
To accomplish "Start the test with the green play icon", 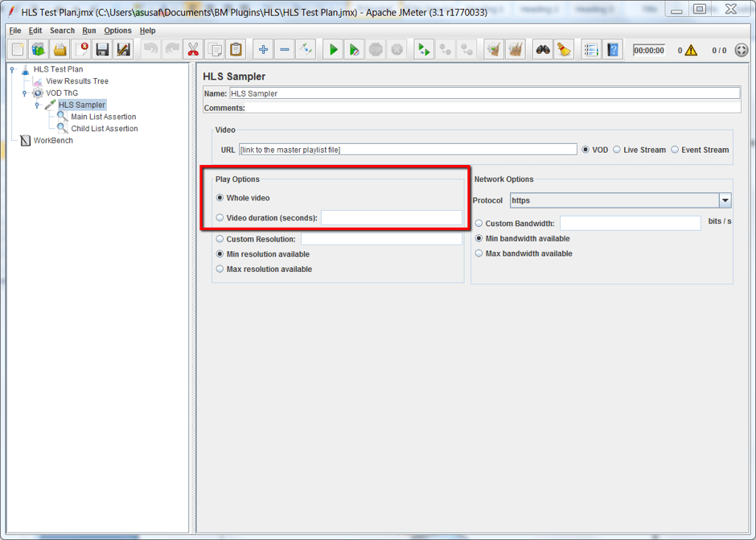I will [333, 50].
